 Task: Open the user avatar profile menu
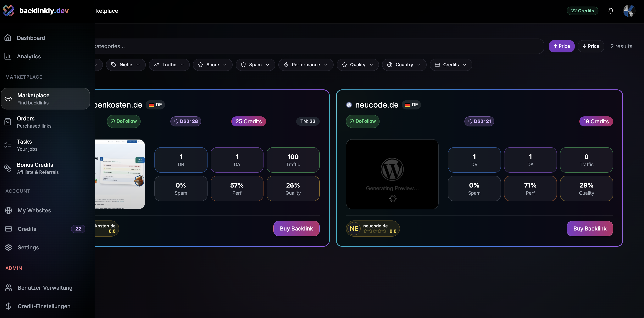(629, 11)
